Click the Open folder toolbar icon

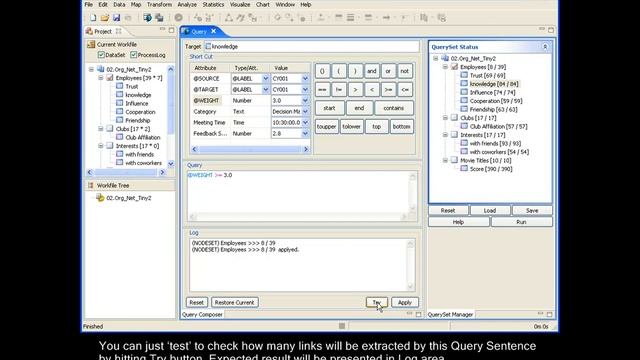point(105,18)
